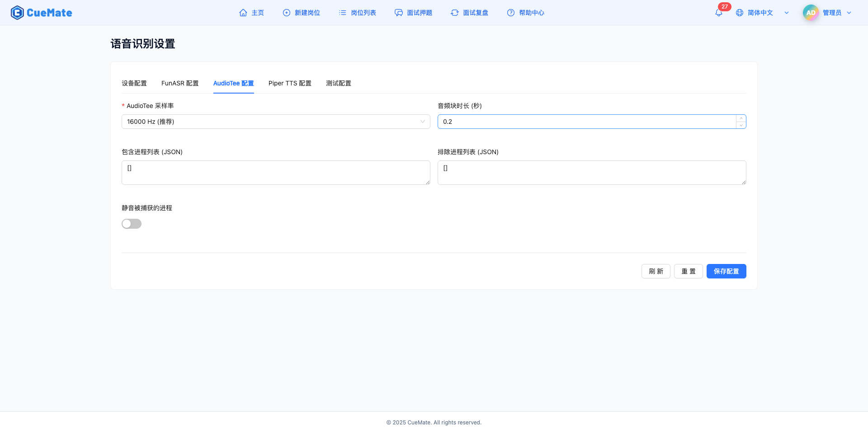The width and height of the screenshot is (868, 433).
Task: Click the 新建岗位 plus icon
Action: point(286,13)
